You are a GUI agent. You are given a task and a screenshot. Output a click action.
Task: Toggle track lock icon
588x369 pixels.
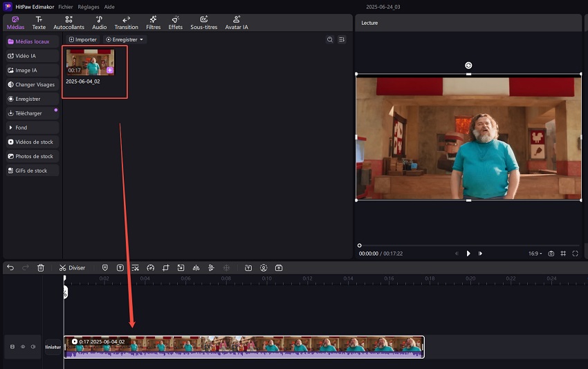point(12,347)
